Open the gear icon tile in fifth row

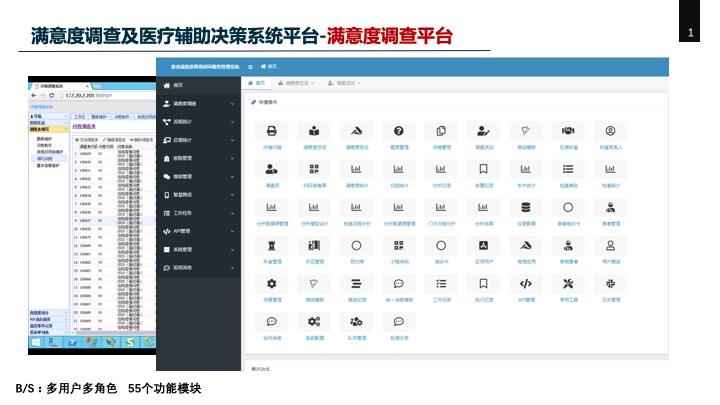272,284
